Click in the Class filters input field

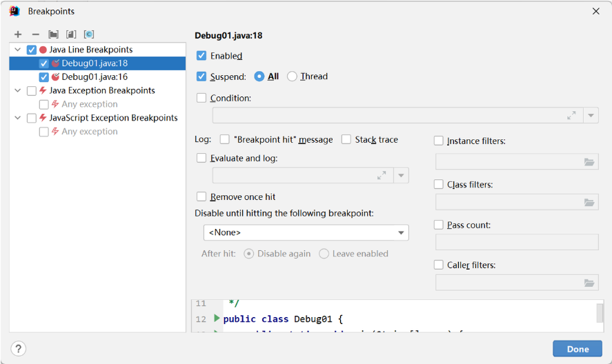517,203
